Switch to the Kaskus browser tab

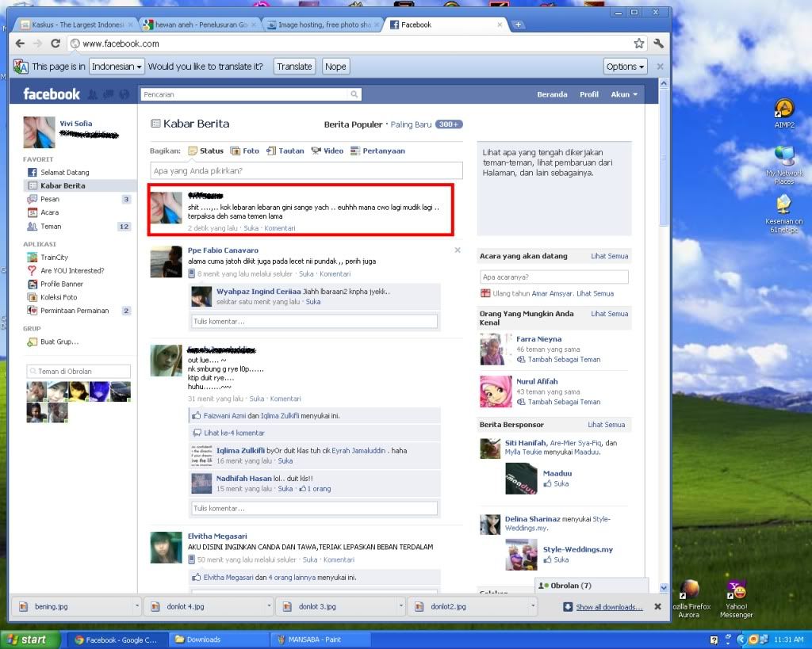click(x=75, y=25)
